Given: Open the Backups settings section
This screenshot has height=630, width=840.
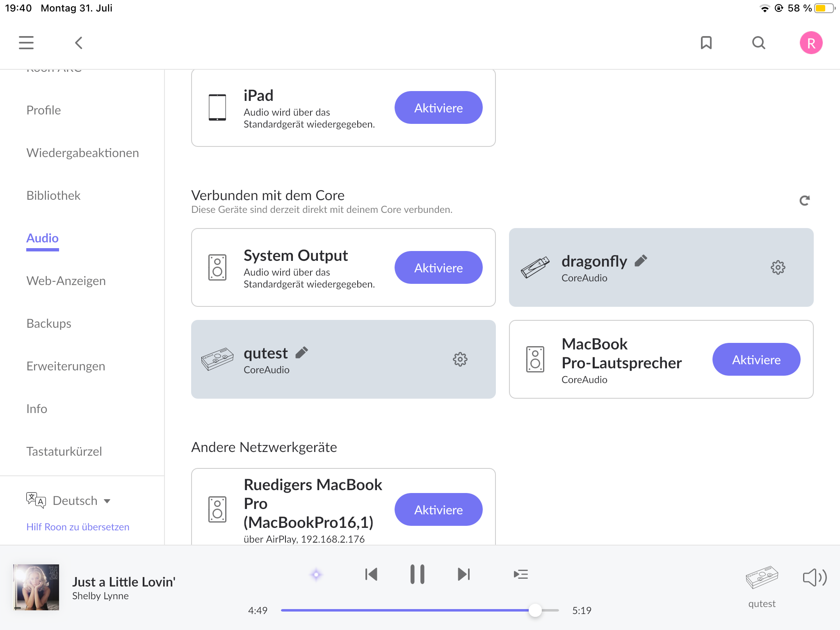Looking at the screenshot, I should point(49,324).
